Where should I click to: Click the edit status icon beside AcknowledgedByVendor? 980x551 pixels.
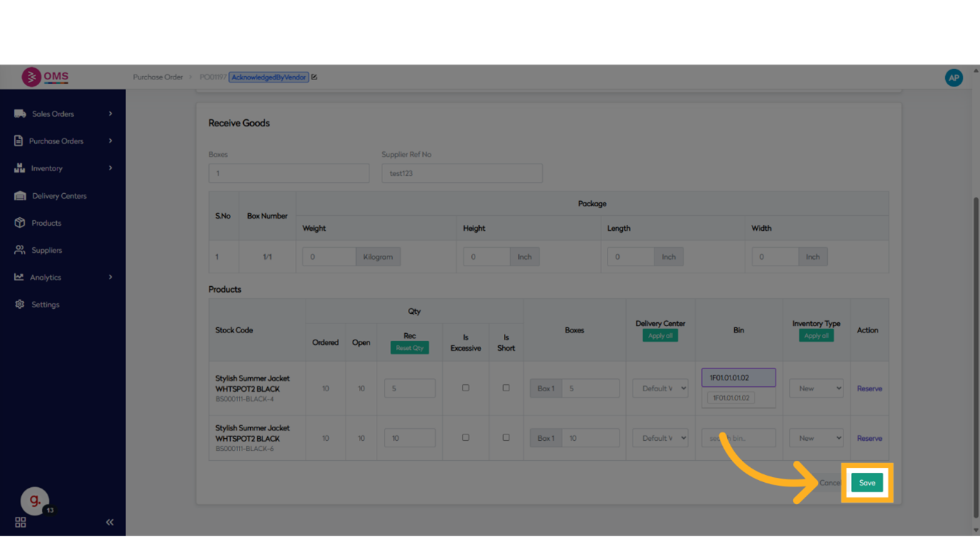[314, 77]
